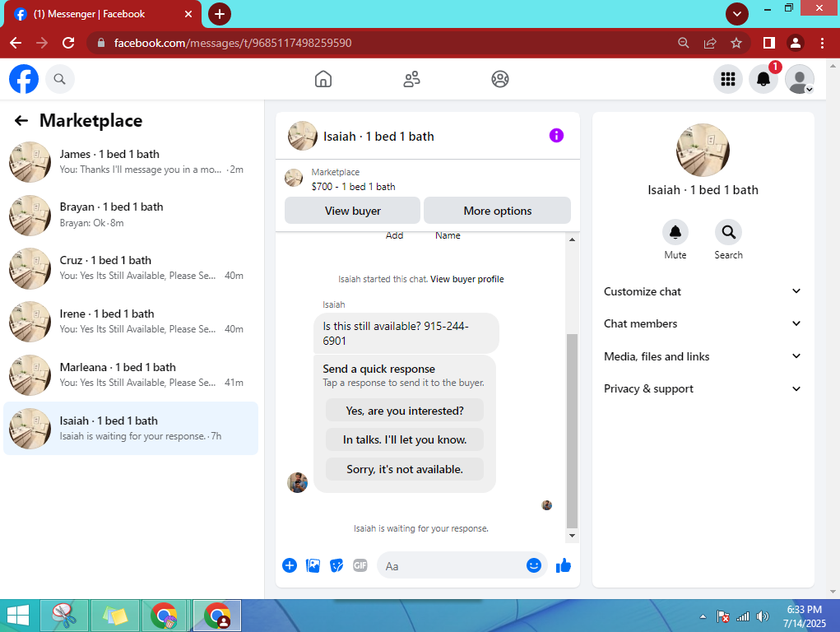The image size is (840, 632).
Task: Open conversation information purple icon
Action: coord(556,136)
